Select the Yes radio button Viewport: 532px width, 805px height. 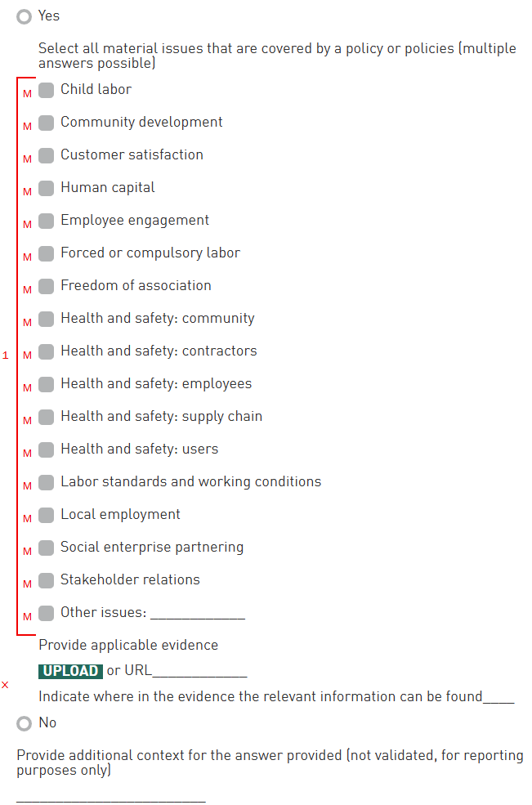pos(25,16)
